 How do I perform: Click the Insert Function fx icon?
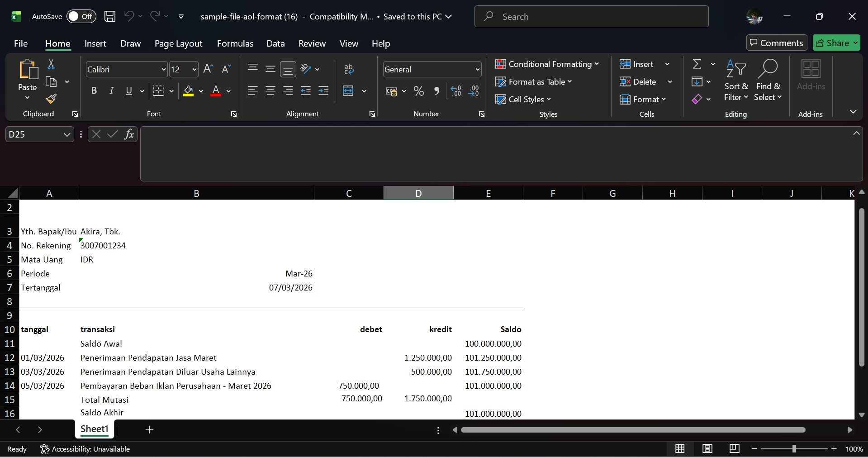tap(129, 134)
